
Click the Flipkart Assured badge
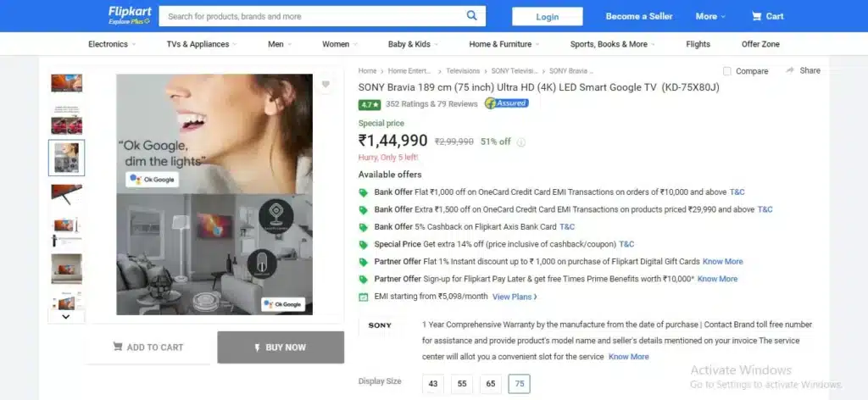click(507, 103)
